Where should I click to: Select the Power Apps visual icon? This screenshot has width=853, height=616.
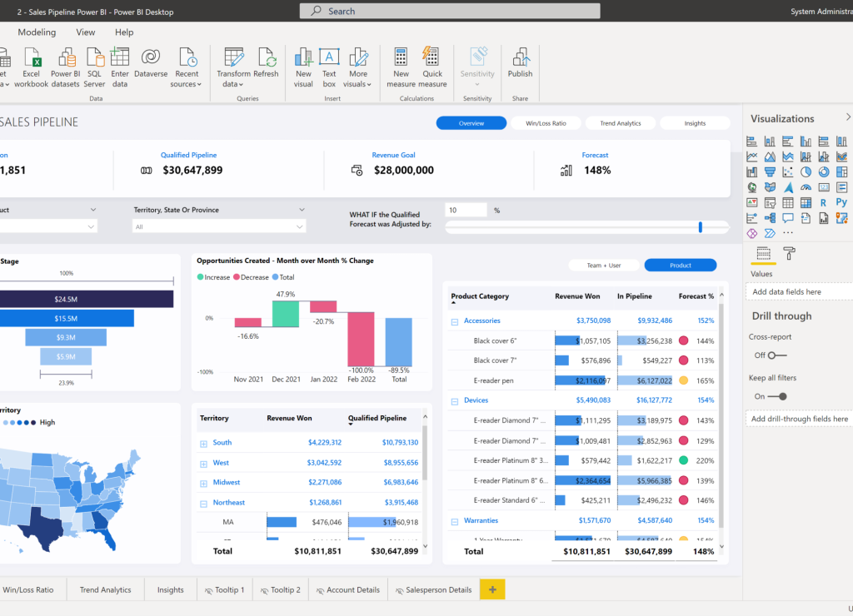(x=752, y=233)
